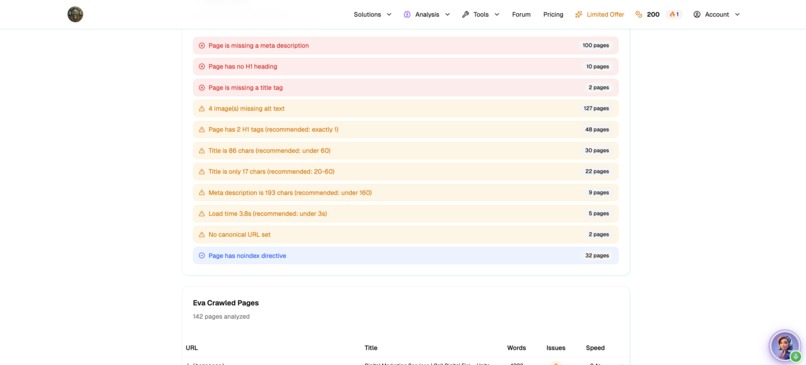Click the '48 pages' count badge

tap(597, 130)
